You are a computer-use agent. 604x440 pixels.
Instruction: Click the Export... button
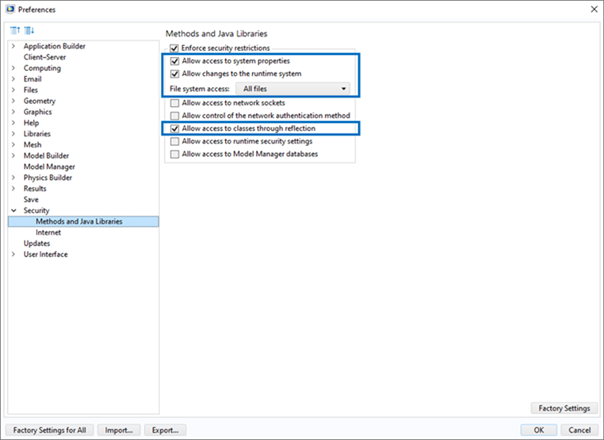pos(165,430)
